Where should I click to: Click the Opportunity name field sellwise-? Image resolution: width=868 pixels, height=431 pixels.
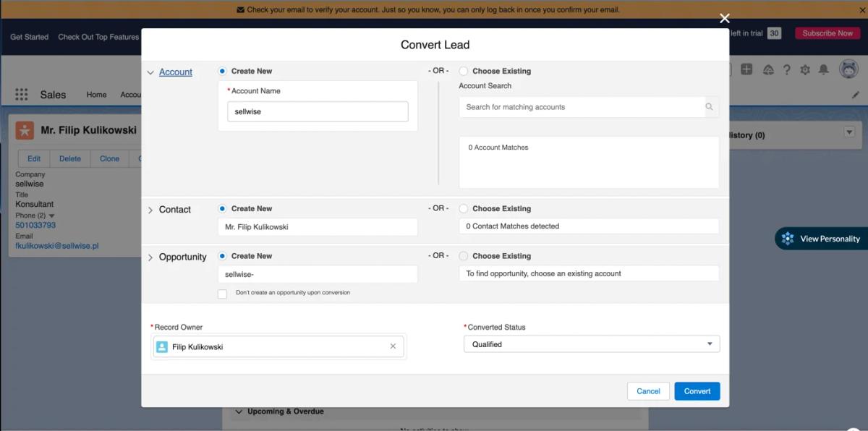[x=318, y=274]
